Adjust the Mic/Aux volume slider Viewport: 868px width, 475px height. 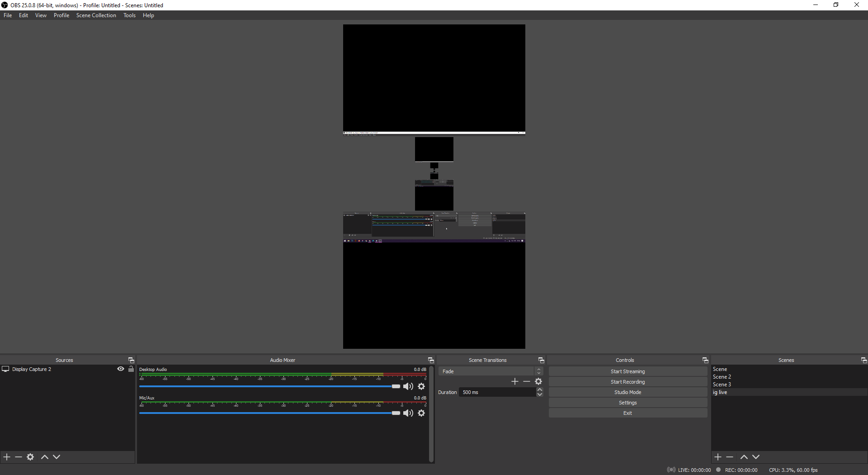(270, 413)
